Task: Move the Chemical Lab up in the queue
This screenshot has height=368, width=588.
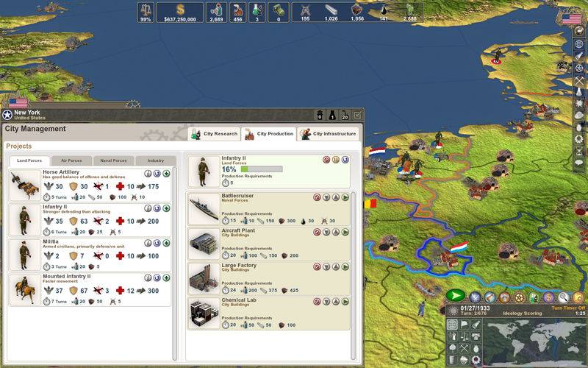Action: tap(336, 302)
